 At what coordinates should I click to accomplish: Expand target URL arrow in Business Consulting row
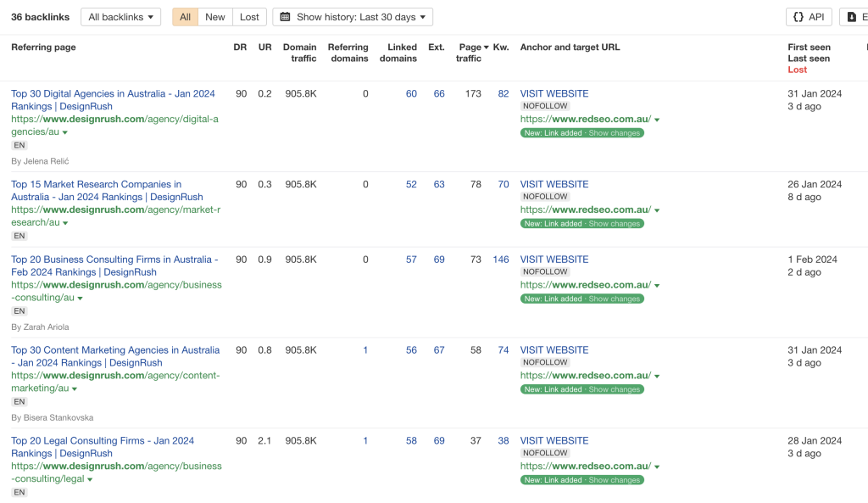pyautogui.click(x=657, y=286)
